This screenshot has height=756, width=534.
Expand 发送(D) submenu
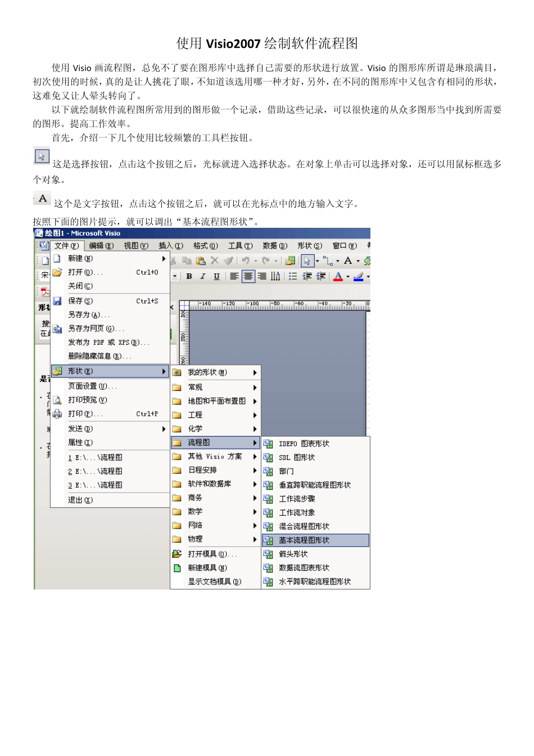110,429
